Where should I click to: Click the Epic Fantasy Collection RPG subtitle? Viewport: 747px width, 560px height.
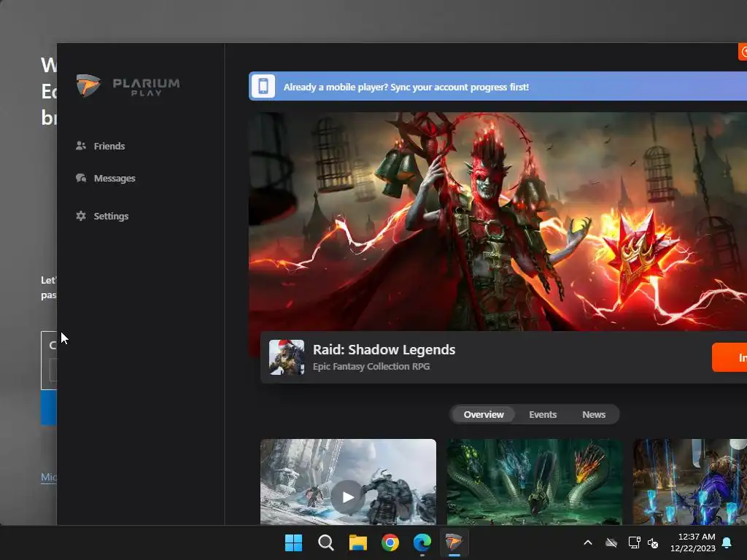click(x=371, y=367)
